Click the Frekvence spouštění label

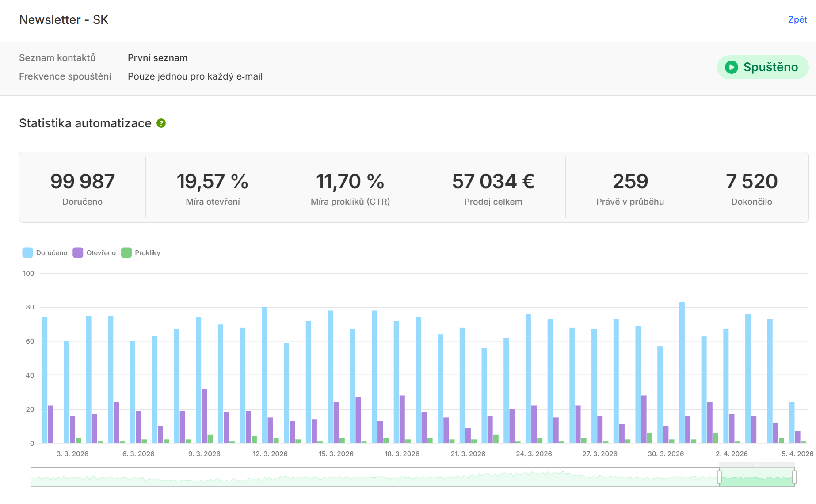click(65, 76)
